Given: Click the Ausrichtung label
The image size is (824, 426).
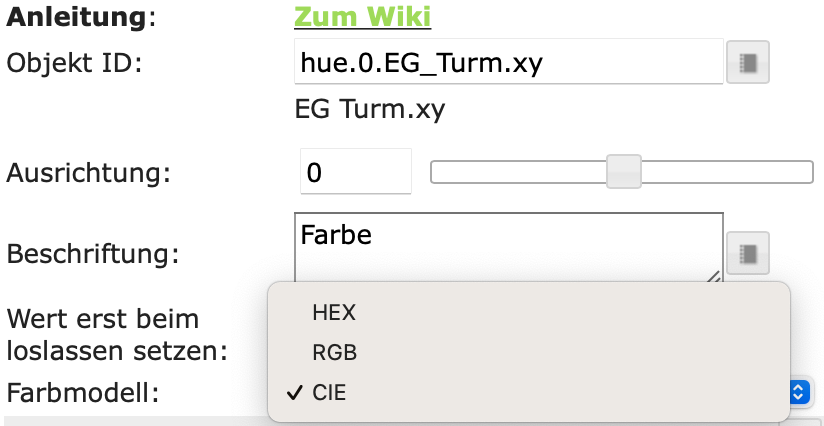Looking at the screenshot, I should pyautogui.click(x=89, y=173).
